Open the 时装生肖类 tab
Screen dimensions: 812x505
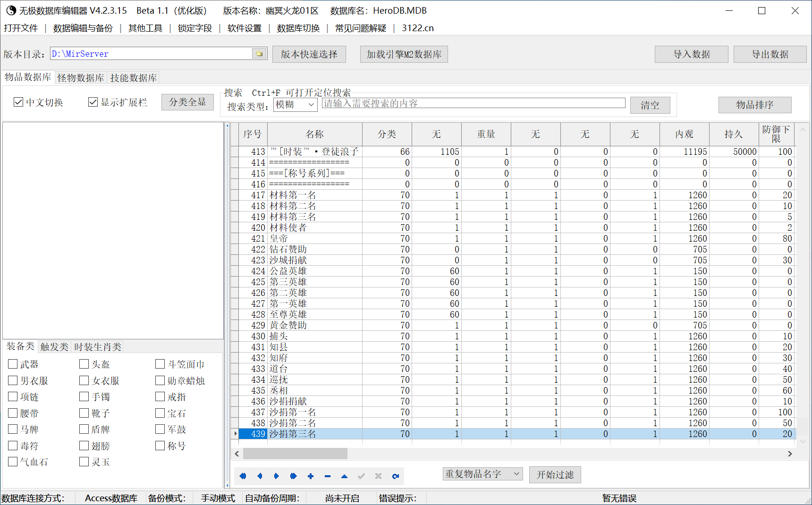point(98,347)
